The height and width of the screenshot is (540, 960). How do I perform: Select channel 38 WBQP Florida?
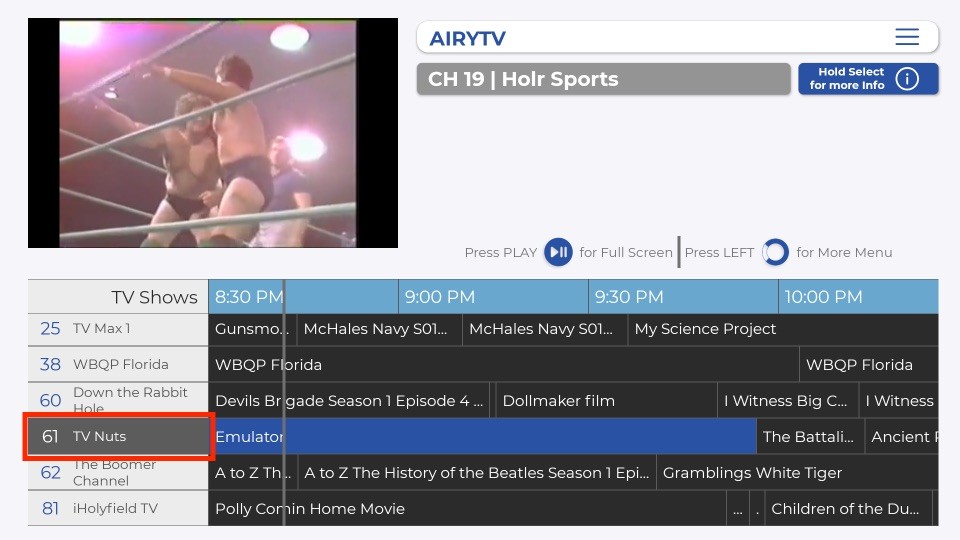[x=118, y=364]
